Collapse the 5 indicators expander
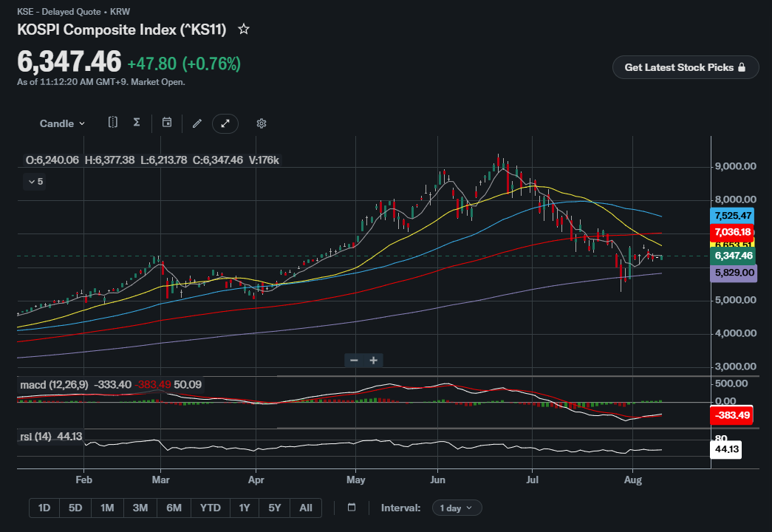Image resolution: width=772 pixels, height=532 pixels. (x=35, y=182)
